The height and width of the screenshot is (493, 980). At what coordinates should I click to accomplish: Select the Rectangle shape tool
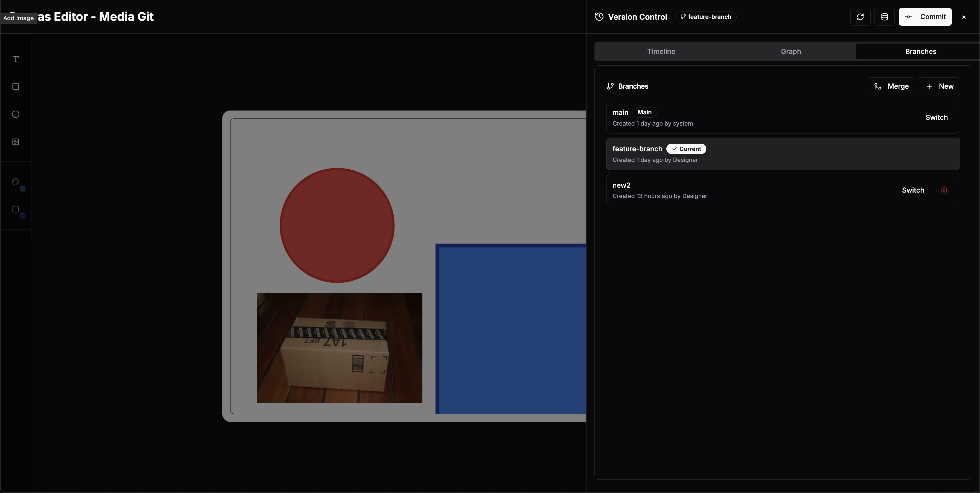pyautogui.click(x=16, y=87)
